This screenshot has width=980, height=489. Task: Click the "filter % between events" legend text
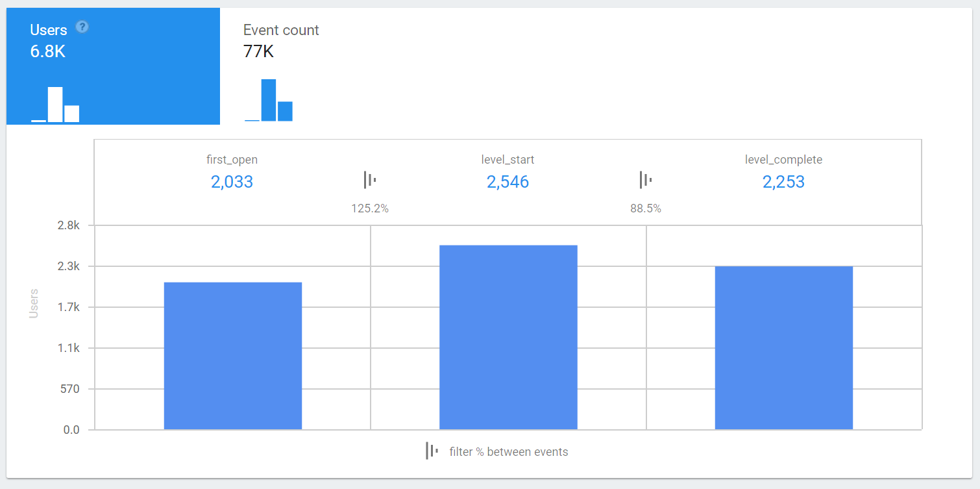[508, 452]
